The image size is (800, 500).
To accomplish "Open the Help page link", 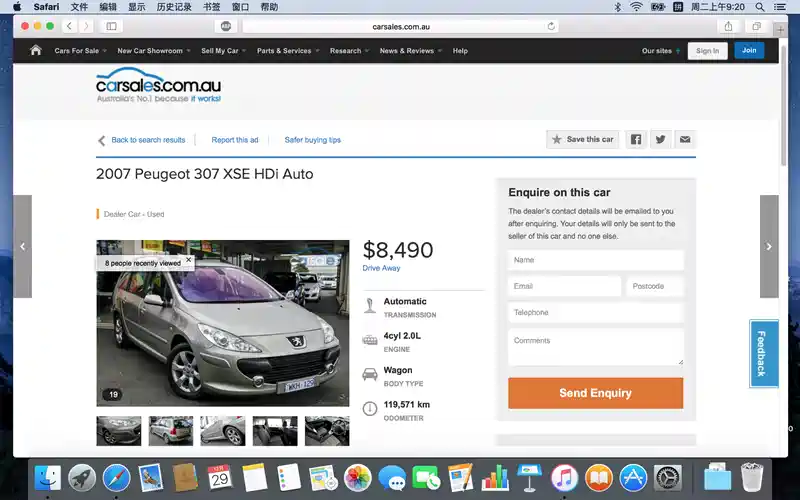I will 460,51.
